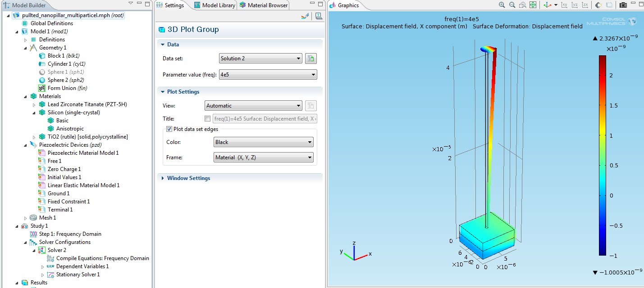Activate the Zoom Box tool
The image size is (644, 288).
pyautogui.click(x=522, y=5)
